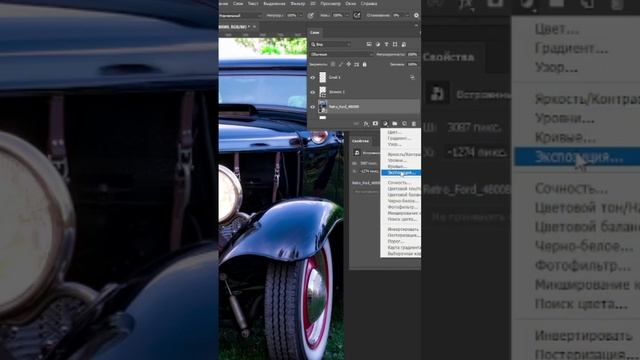Lock all padlock icon in Layers panel

click(364, 64)
